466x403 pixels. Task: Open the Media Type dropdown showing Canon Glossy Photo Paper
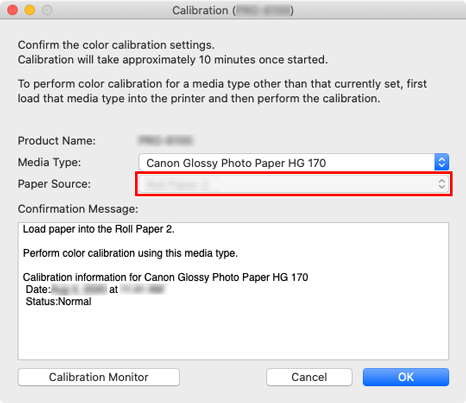(x=294, y=162)
